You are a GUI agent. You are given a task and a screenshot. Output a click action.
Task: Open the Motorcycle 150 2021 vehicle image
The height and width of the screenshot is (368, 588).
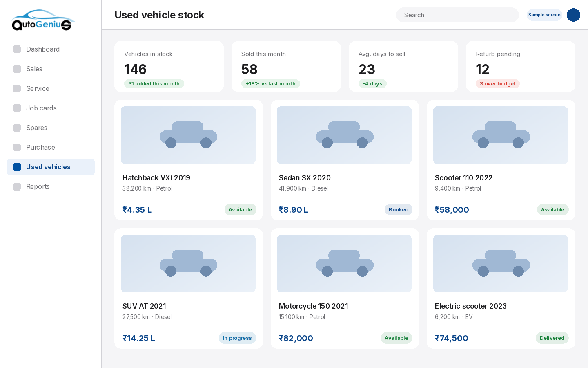(344, 263)
